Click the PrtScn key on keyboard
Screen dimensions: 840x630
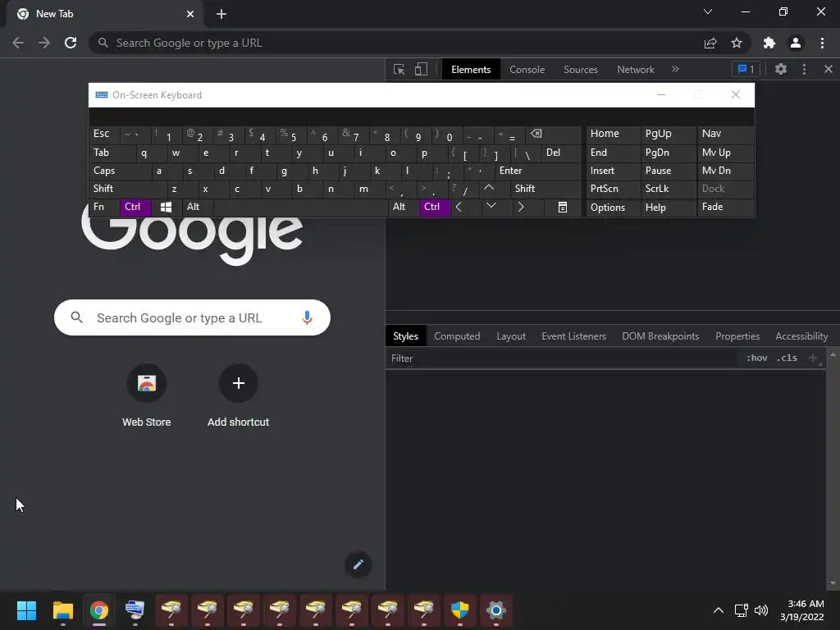click(614, 189)
